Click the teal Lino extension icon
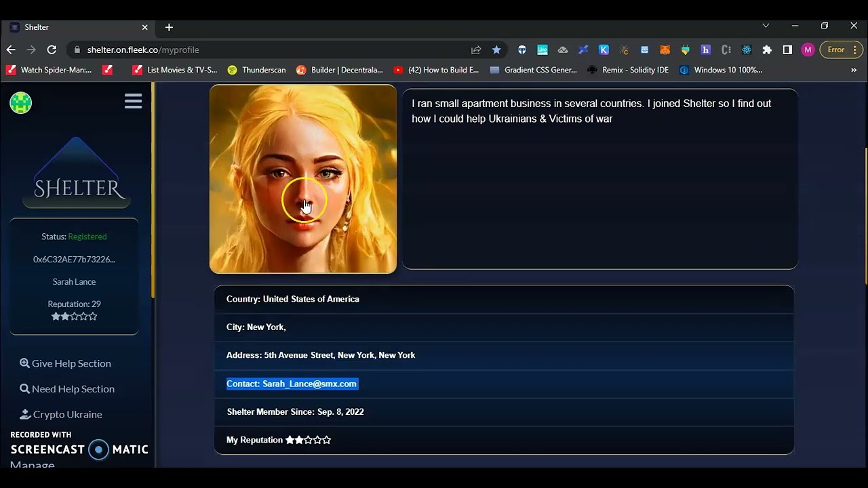Viewport: 868px width, 488px height. [x=542, y=49]
